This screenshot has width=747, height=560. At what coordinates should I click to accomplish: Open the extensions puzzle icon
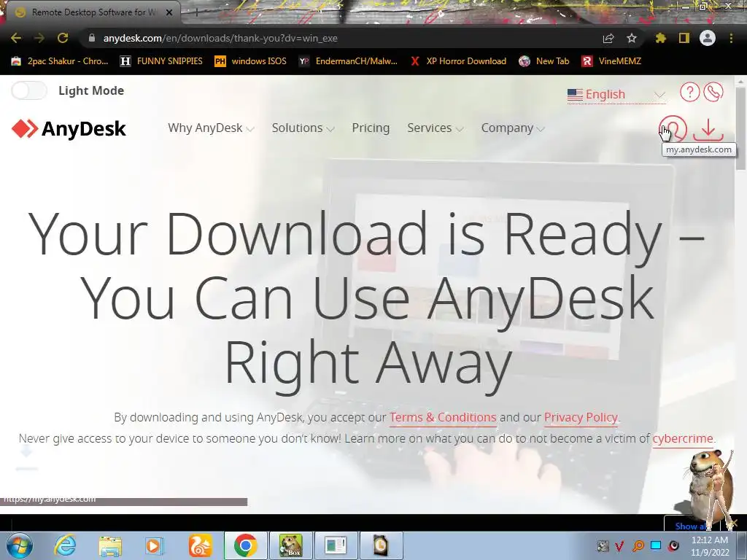[660, 38]
